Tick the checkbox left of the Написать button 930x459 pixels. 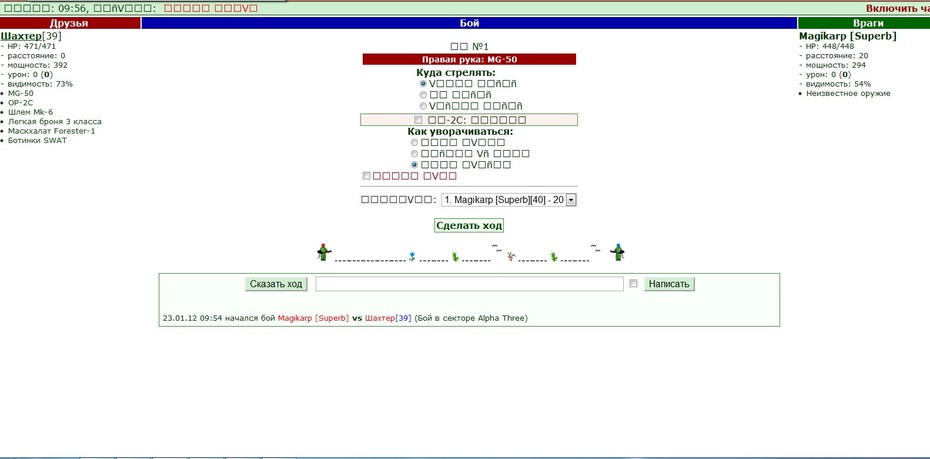click(x=633, y=283)
